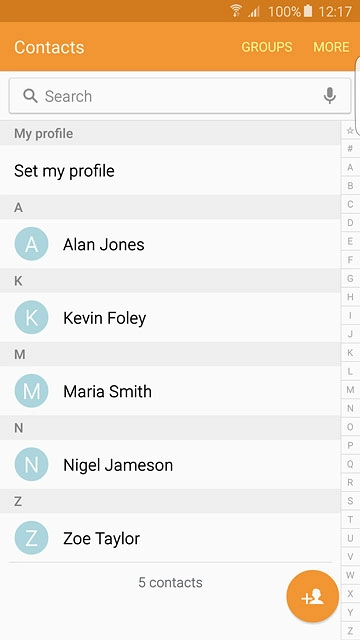The height and width of the screenshot is (640, 360).
Task: Tap the magnifier search icon
Action: click(x=30, y=96)
